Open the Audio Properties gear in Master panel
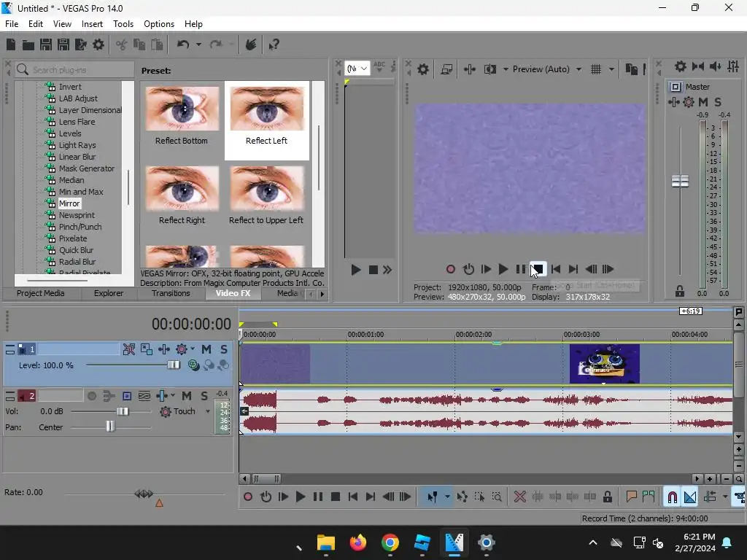 coord(681,66)
